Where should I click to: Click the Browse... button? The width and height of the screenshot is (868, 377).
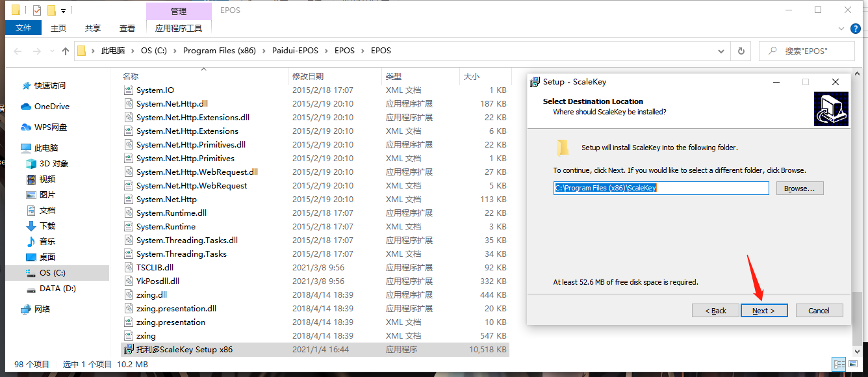click(x=800, y=188)
